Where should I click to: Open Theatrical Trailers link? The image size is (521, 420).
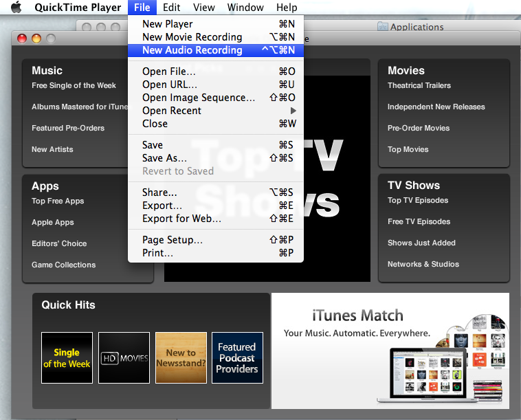[419, 86]
